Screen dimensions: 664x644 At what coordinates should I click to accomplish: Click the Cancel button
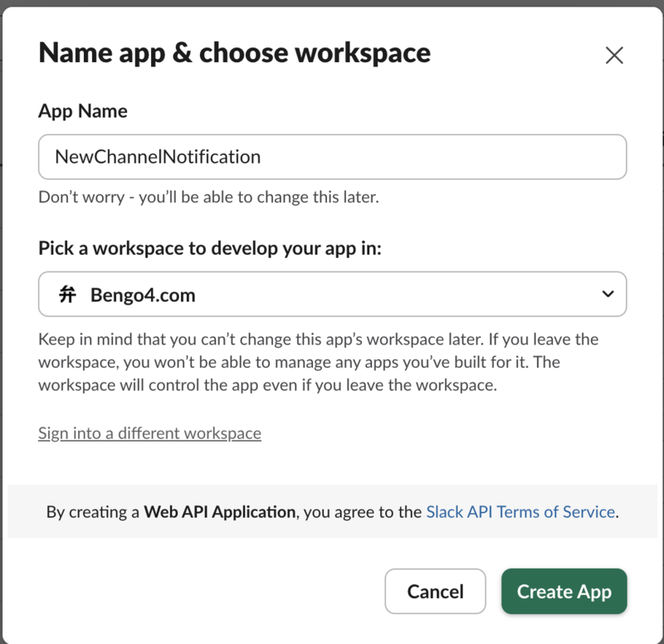(435, 591)
